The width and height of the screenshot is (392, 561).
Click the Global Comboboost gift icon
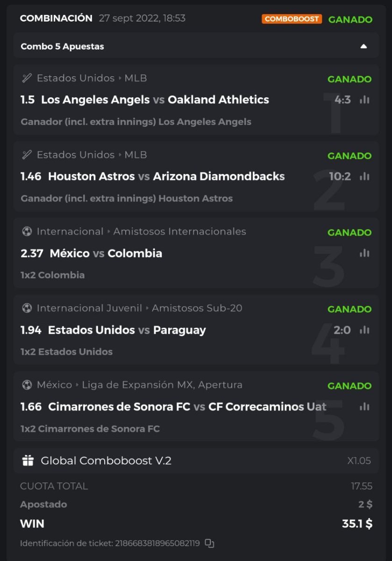click(28, 460)
